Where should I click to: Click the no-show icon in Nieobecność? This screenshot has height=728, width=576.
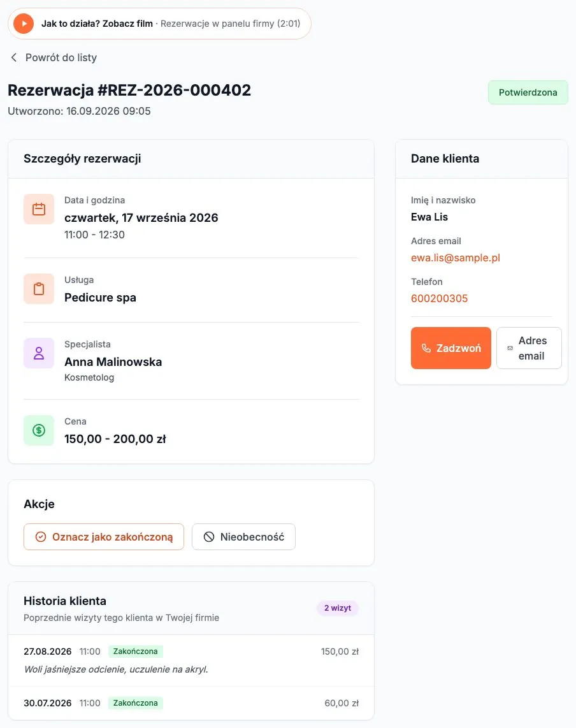(x=209, y=537)
